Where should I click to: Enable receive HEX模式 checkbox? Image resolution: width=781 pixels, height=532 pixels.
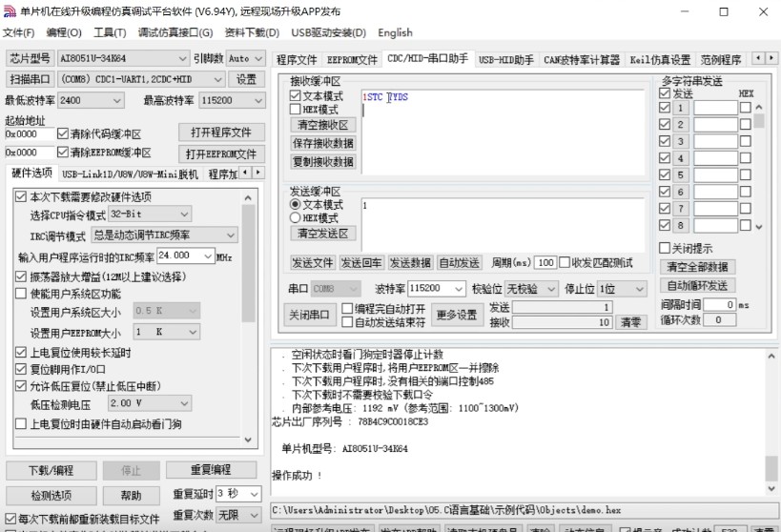click(295, 109)
